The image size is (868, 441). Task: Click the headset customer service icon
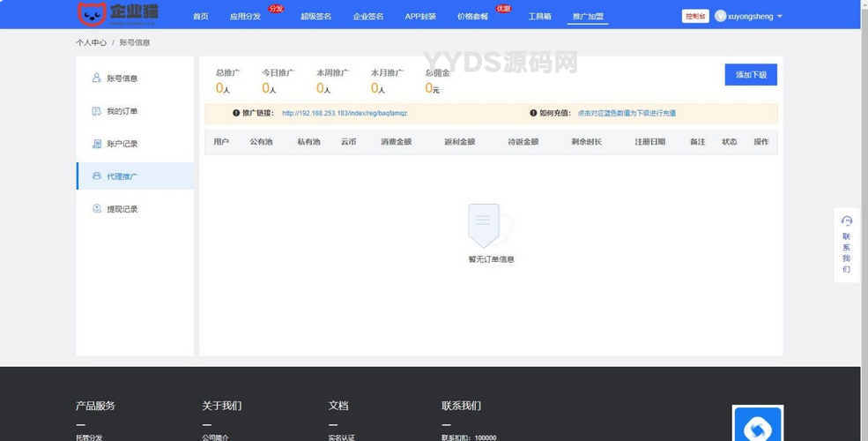coord(847,221)
